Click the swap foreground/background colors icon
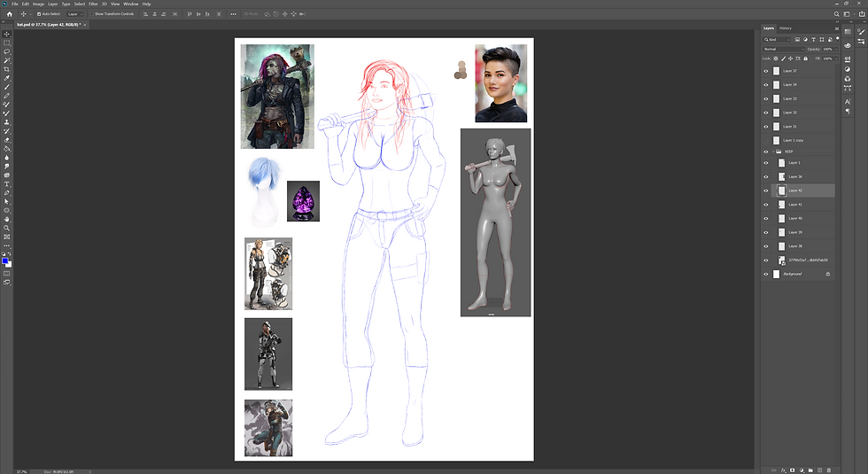This screenshot has height=474, width=868. coord(10,254)
